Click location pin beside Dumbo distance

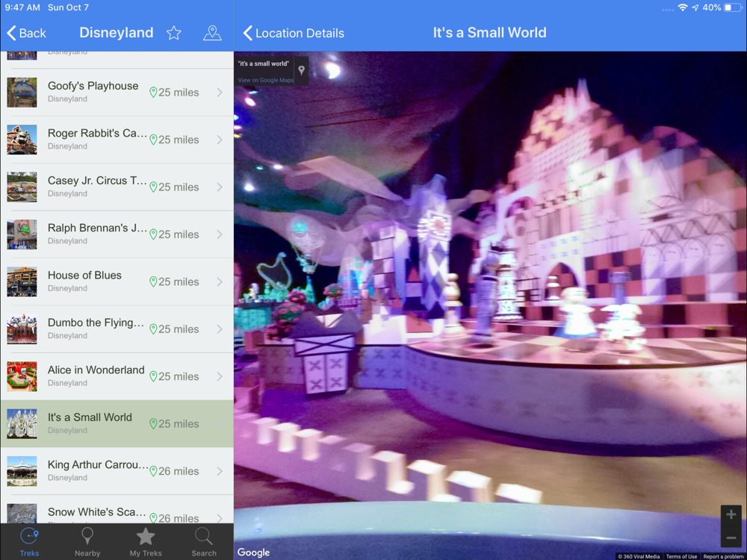click(153, 329)
